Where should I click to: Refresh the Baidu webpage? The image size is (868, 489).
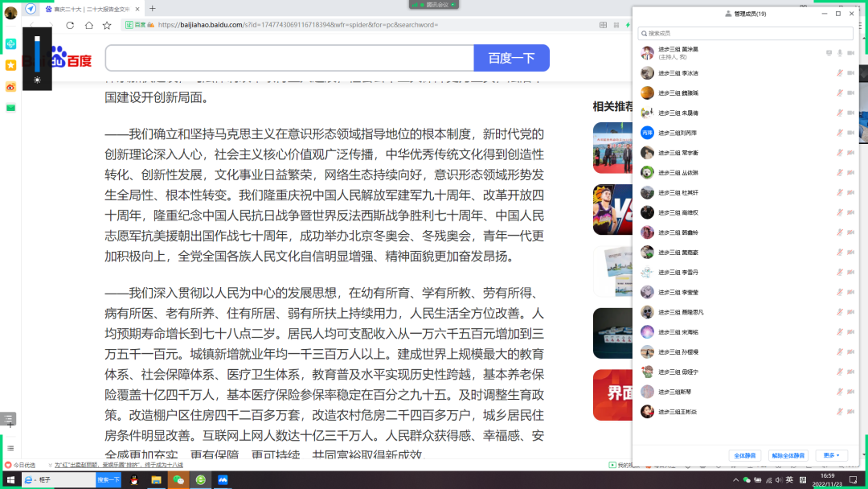point(70,26)
